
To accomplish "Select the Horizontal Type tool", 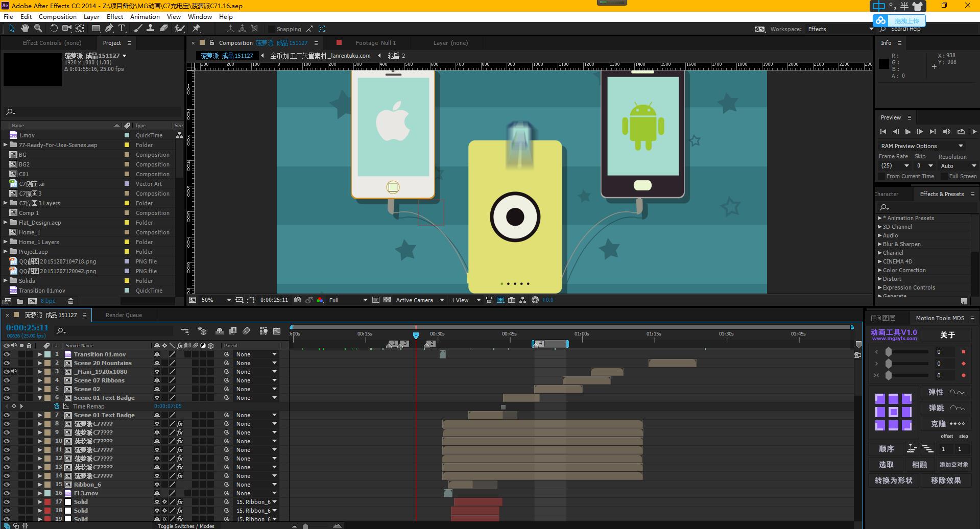I will (122, 29).
